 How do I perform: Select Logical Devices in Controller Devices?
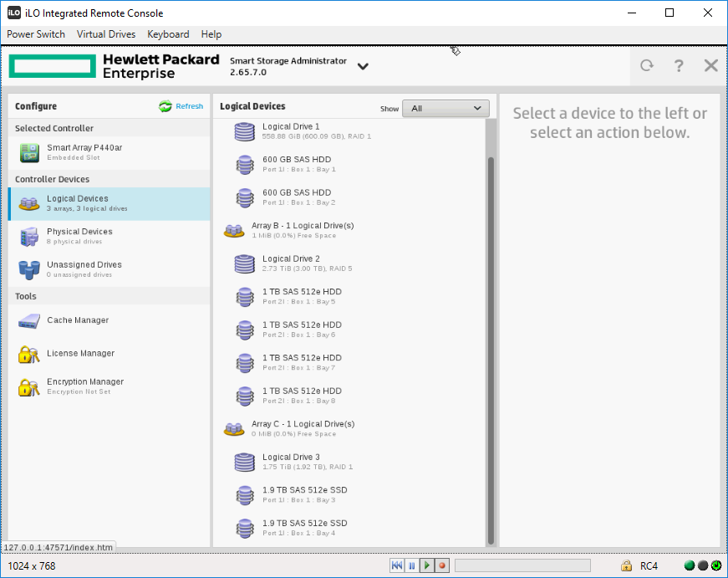[109, 204]
